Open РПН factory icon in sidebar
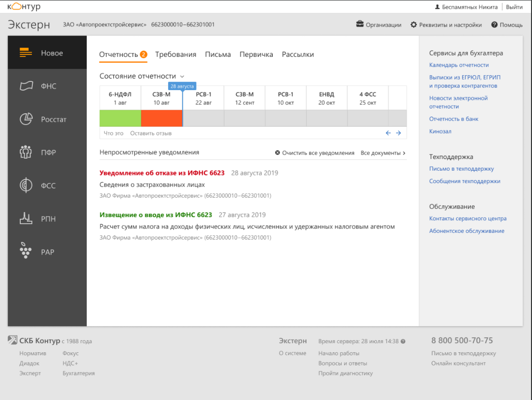The image size is (532, 400). (26, 218)
